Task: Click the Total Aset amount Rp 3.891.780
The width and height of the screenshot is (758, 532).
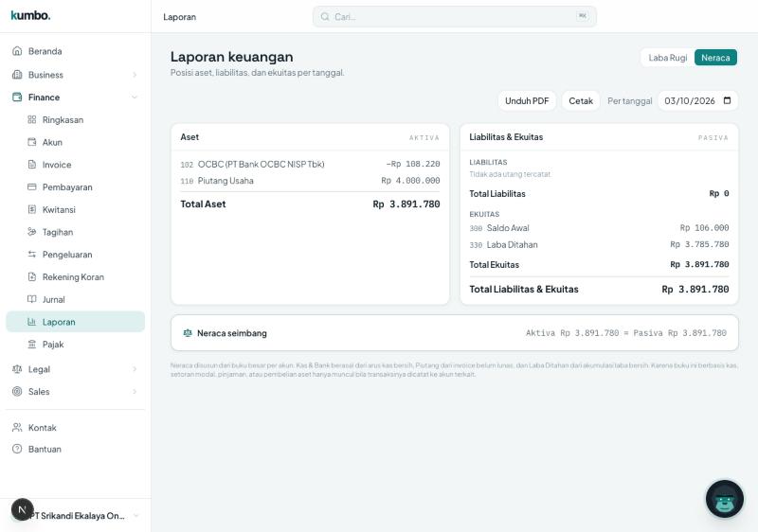Action: (x=406, y=204)
